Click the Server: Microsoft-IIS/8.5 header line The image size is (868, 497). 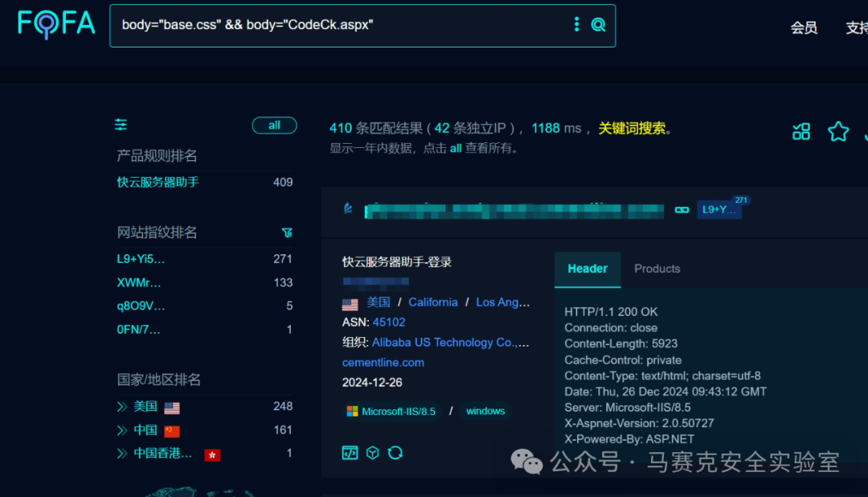[627, 408]
